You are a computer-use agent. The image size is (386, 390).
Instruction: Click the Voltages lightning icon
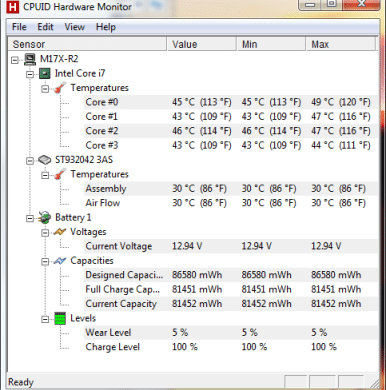tap(60, 232)
